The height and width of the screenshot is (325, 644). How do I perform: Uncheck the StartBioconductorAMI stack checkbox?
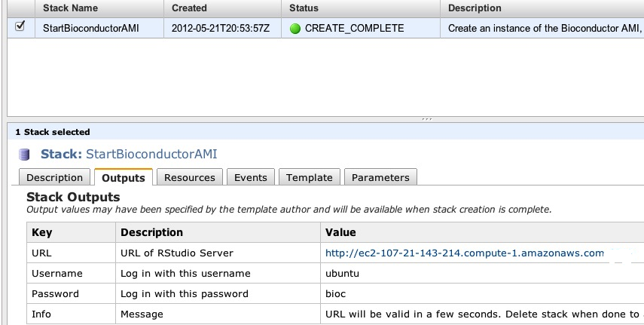click(20, 26)
